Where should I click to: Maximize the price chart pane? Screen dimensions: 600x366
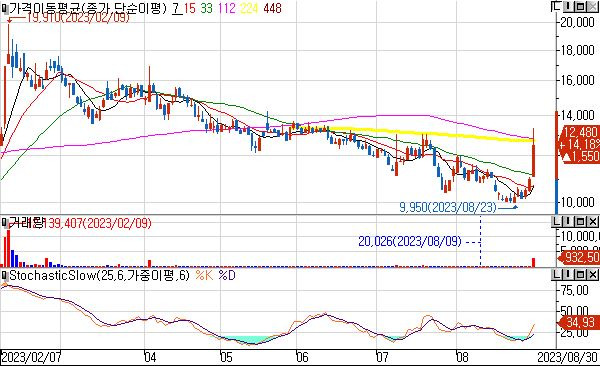coord(580,7)
